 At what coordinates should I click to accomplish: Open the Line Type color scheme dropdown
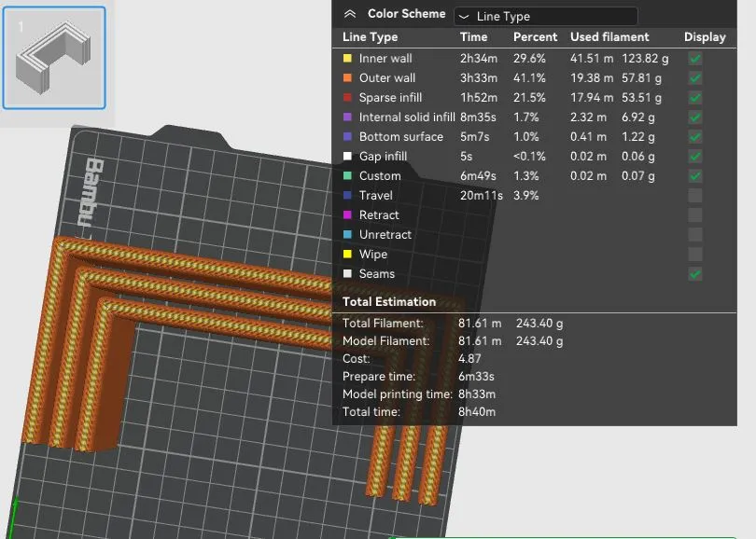coord(545,16)
